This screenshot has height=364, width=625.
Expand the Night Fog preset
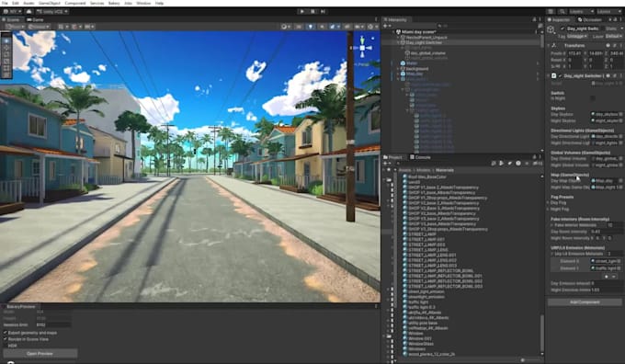(x=549, y=209)
